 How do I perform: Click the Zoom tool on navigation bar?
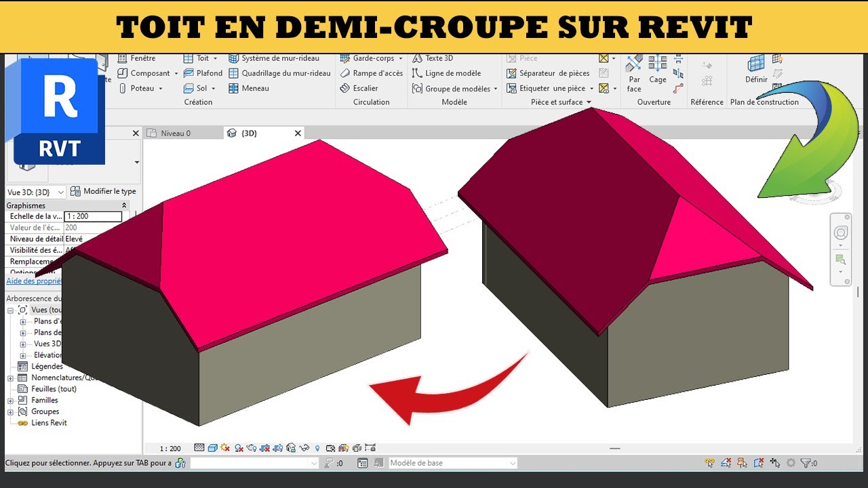841,259
